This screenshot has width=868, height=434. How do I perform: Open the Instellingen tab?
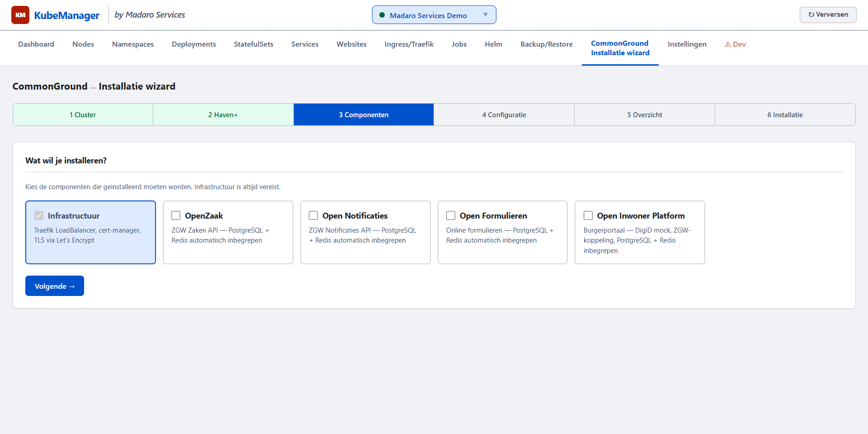tap(687, 44)
